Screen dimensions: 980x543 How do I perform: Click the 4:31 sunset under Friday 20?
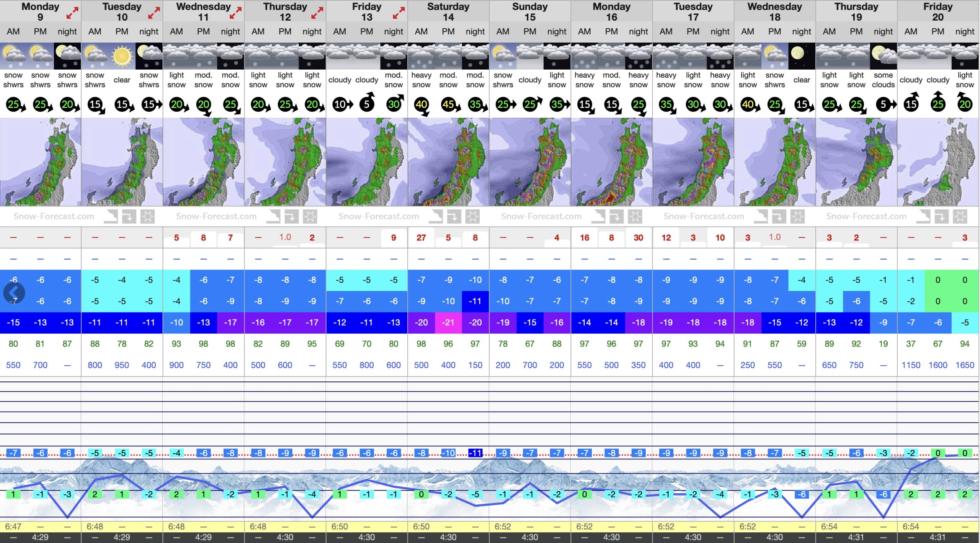click(938, 537)
